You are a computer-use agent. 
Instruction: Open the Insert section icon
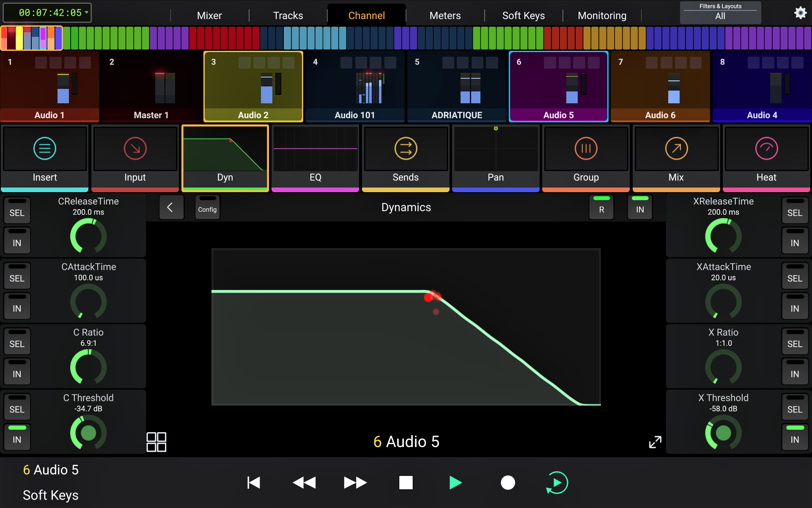point(44,149)
